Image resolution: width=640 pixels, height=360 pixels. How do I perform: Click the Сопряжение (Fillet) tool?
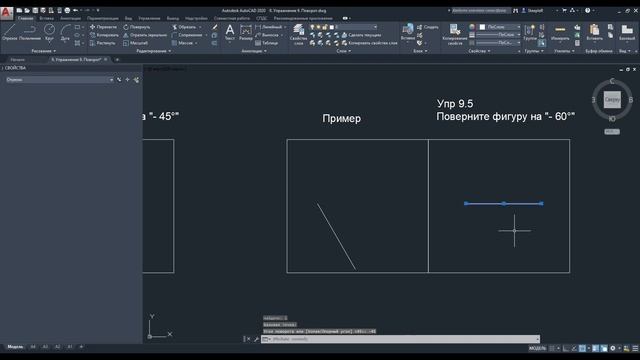(187, 35)
